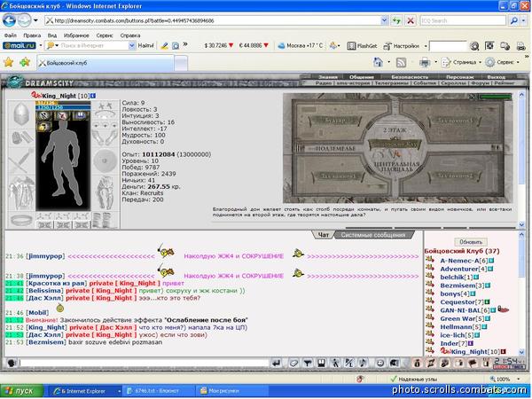The image size is (532, 399).
Task: Click the browser Back arrow button
Action: click(x=9, y=20)
